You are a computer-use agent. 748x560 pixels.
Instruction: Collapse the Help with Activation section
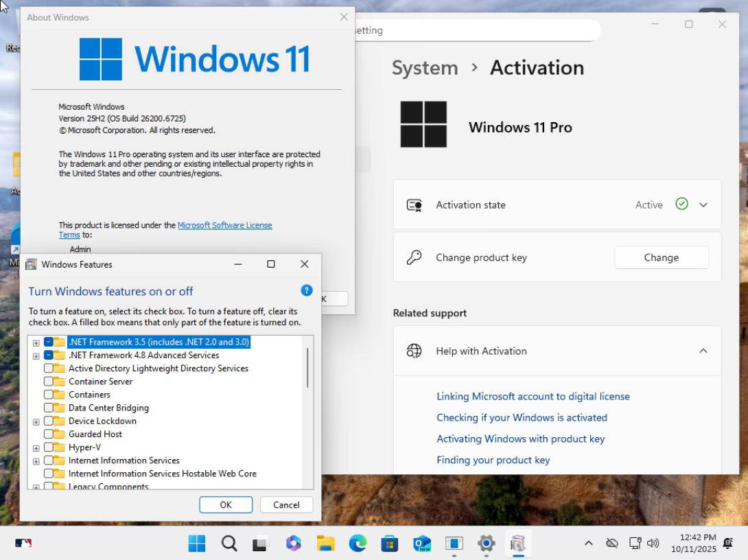(703, 351)
